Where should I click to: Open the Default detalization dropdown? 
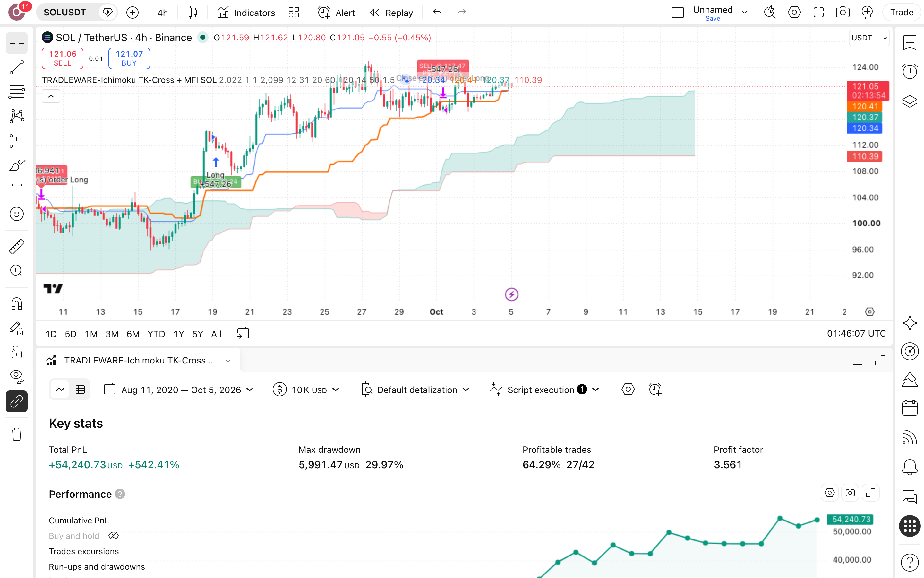click(x=415, y=390)
